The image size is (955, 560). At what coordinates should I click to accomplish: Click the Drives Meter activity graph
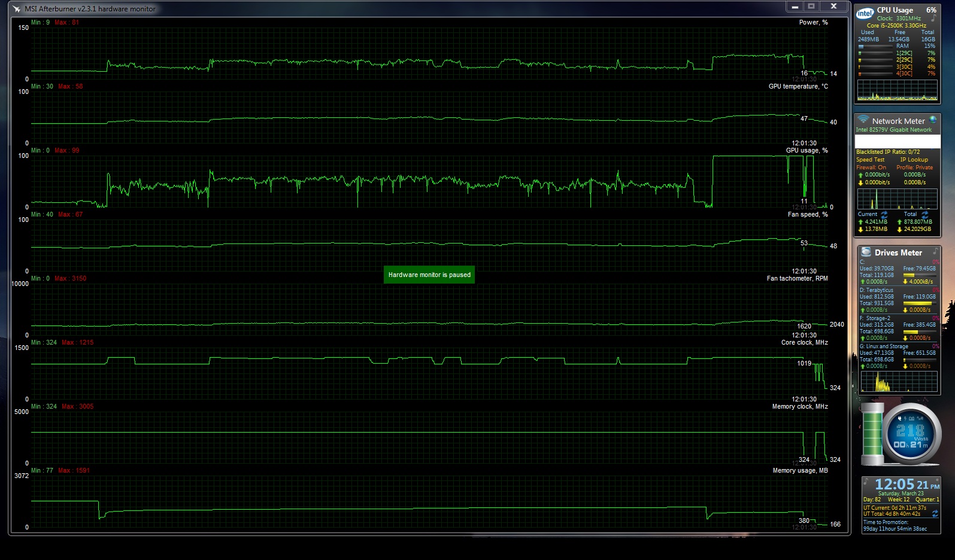(899, 381)
